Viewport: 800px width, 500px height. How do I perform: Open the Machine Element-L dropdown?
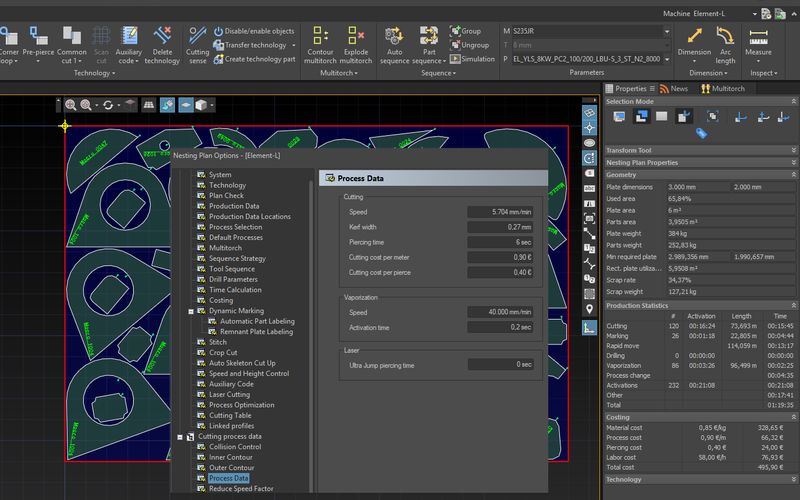pyautogui.click(x=755, y=14)
